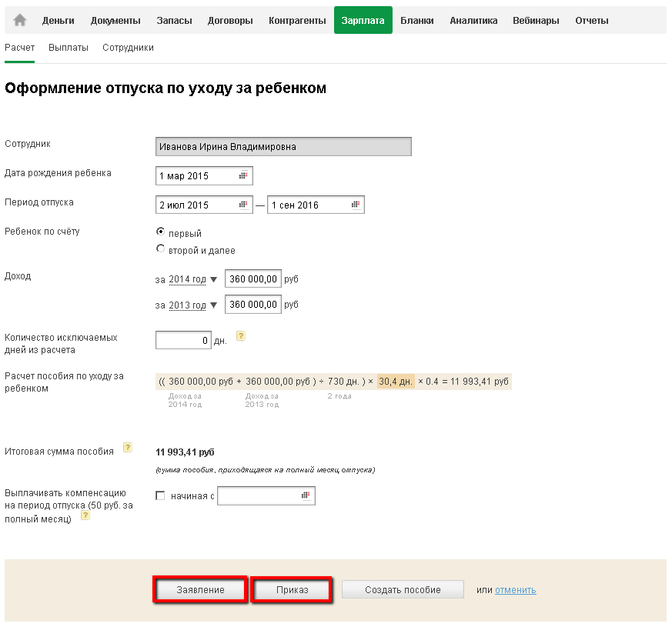Open calendar for leave end date

coord(355,205)
